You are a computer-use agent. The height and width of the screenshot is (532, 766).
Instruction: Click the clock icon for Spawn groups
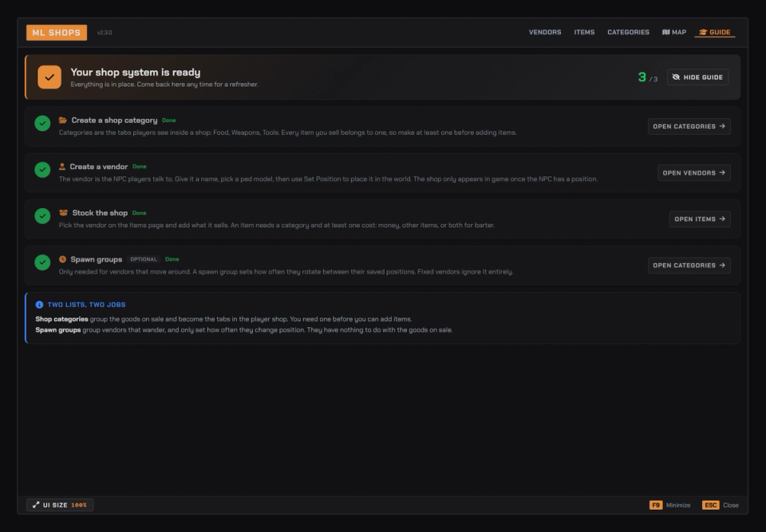62,259
